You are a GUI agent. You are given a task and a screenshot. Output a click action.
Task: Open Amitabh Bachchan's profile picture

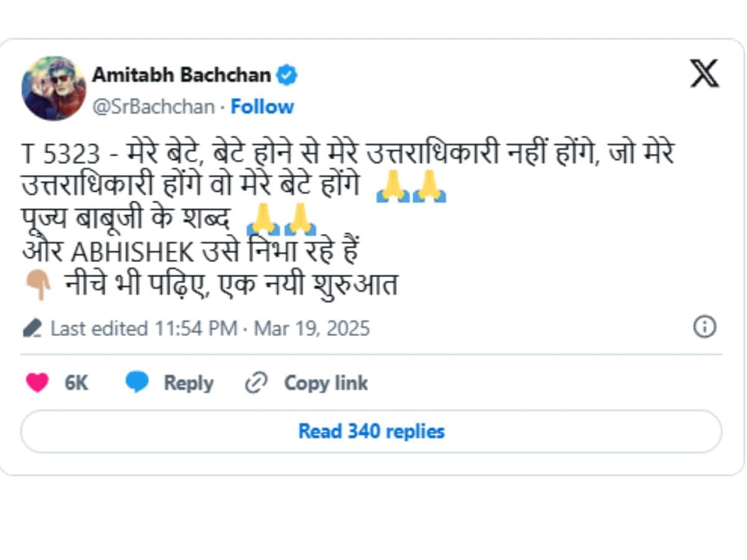click(54, 88)
